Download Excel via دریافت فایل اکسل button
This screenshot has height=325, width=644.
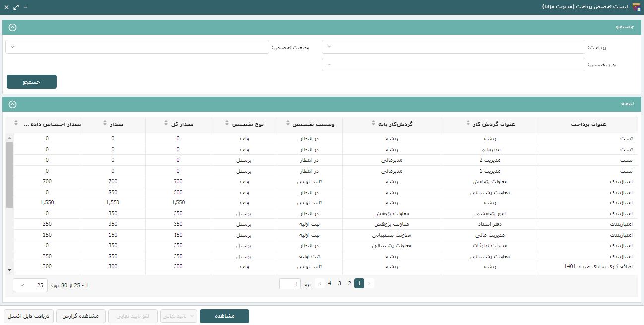tap(28, 316)
